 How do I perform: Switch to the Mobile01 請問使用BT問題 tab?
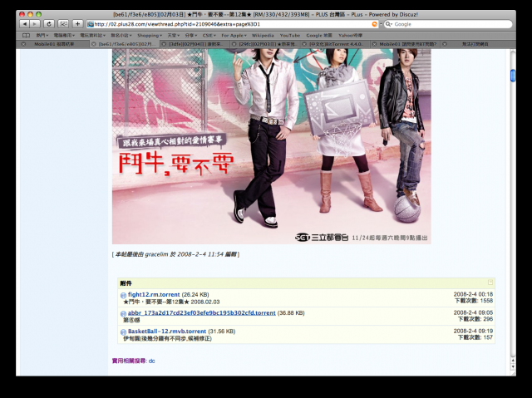tap(406, 44)
